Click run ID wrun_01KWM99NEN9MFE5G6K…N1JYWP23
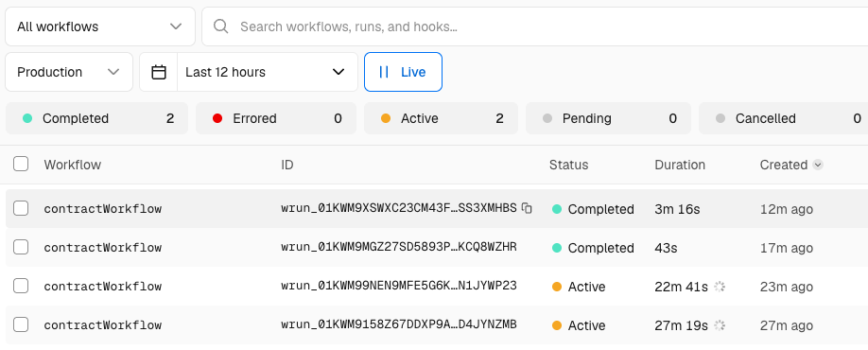 [399, 286]
